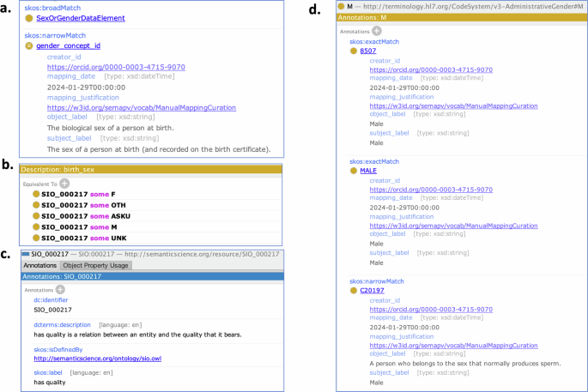588x392 pixels.
Task: Select the SIO_000217 some ASKU class expression
Action: [81, 216]
